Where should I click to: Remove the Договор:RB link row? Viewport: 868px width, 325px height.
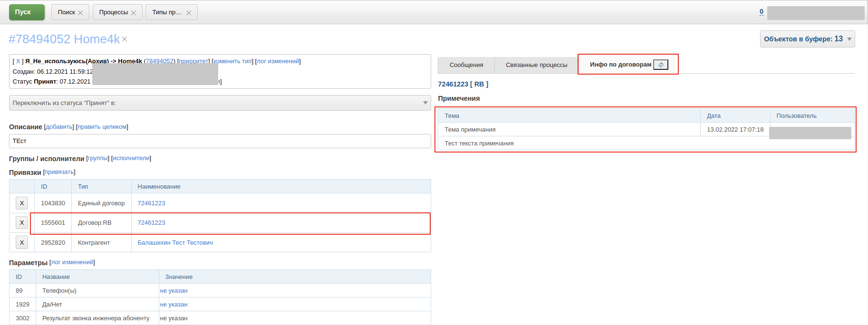coord(22,223)
